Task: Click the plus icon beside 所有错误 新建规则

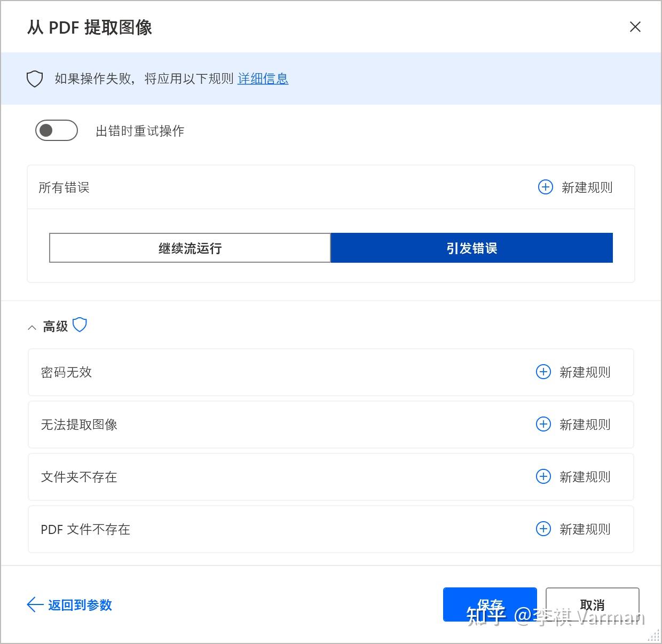Action: (x=545, y=187)
